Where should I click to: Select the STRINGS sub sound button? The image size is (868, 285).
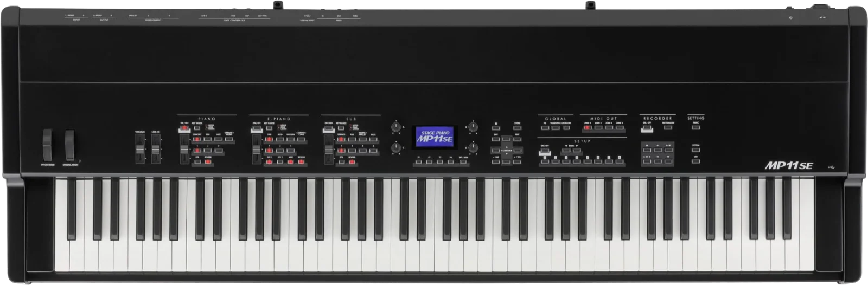click(341, 139)
